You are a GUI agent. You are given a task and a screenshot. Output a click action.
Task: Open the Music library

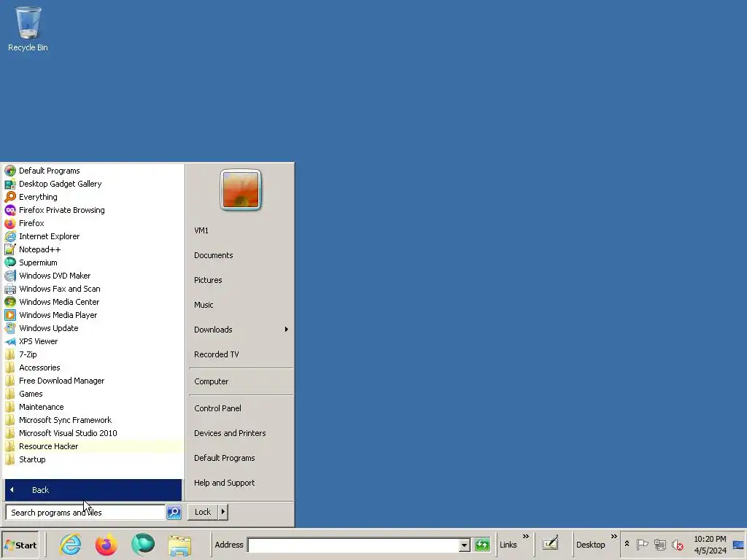click(x=241, y=305)
